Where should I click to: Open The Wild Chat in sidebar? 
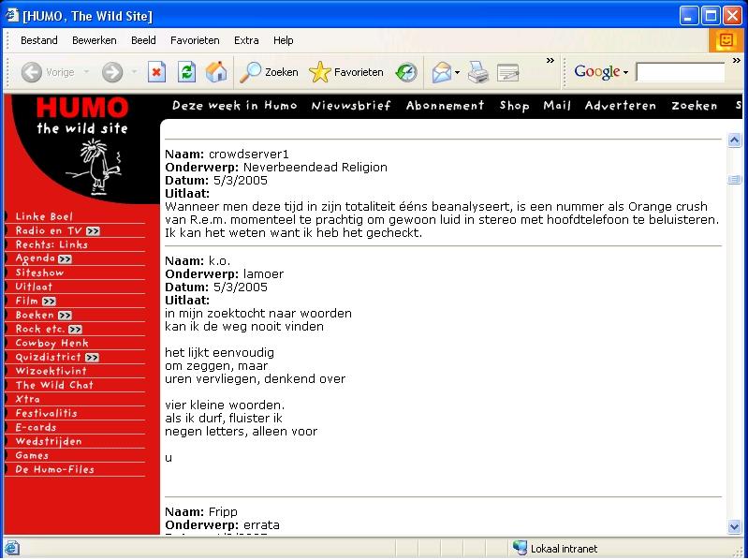coord(54,386)
